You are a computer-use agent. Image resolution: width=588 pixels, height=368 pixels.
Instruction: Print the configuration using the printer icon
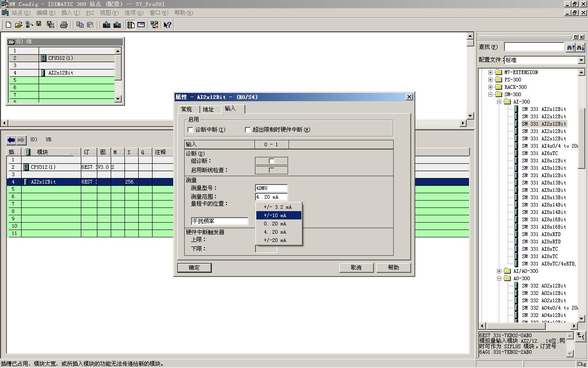click(x=63, y=25)
